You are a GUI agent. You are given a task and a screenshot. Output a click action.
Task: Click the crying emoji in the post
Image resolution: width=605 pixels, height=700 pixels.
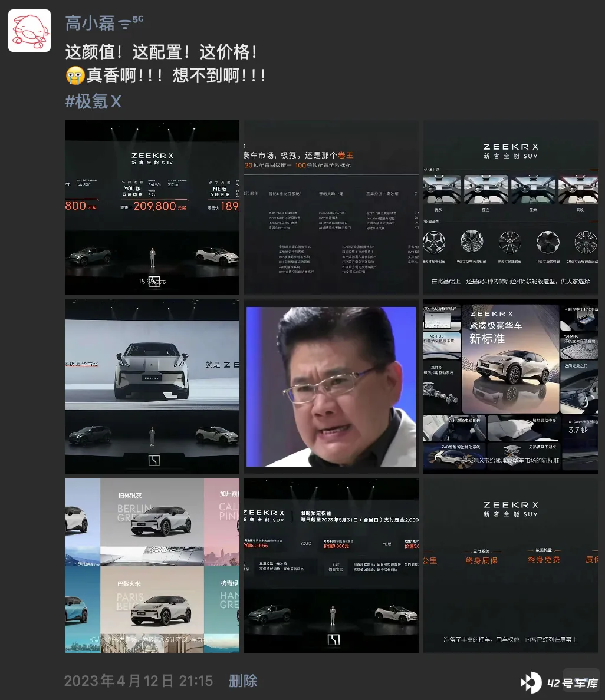pos(75,75)
